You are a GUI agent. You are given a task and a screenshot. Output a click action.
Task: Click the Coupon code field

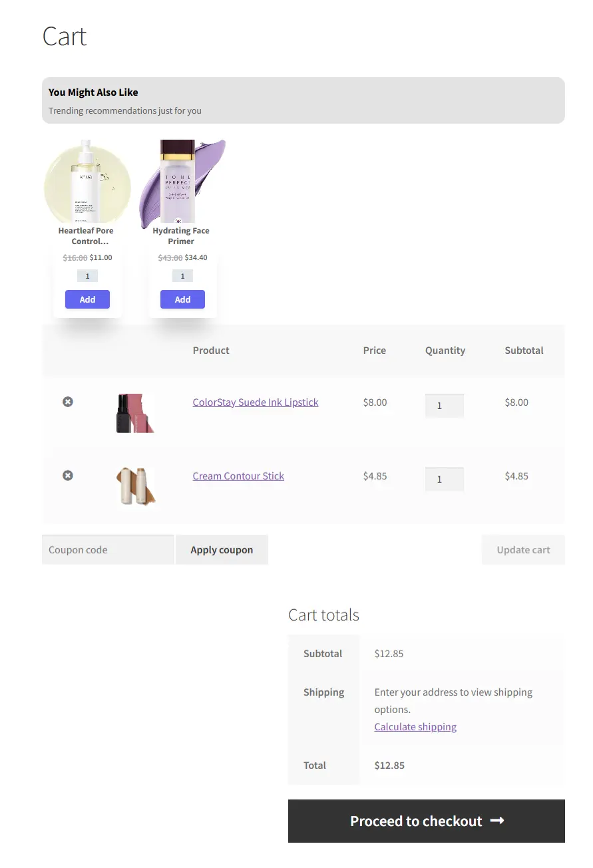pyautogui.click(x=108, y=550)
